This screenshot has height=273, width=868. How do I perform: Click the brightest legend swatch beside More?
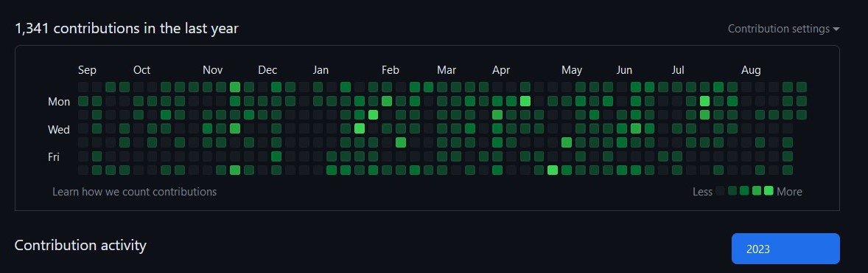(x=769, y=191)
